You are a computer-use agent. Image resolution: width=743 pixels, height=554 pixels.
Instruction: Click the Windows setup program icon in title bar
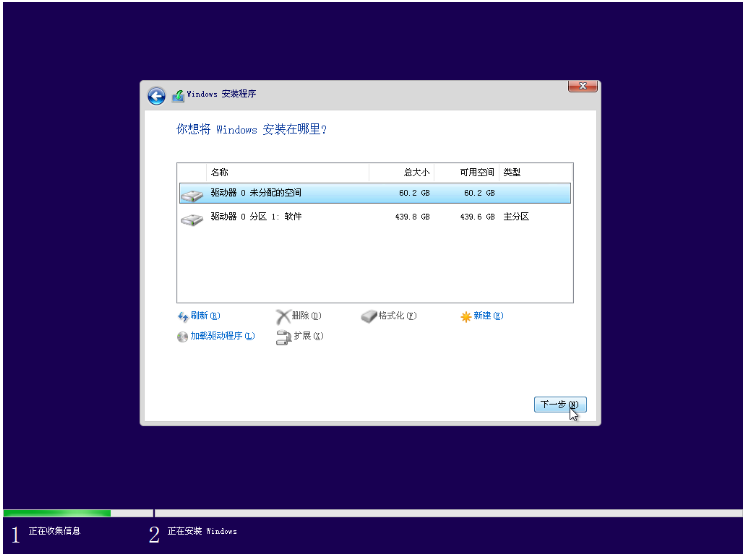pyautogui.click(x=178, y=95)
